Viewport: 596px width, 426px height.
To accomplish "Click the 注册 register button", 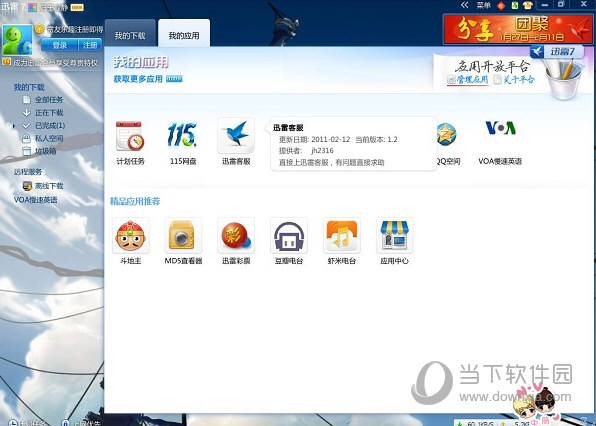I will coord(90,45).
